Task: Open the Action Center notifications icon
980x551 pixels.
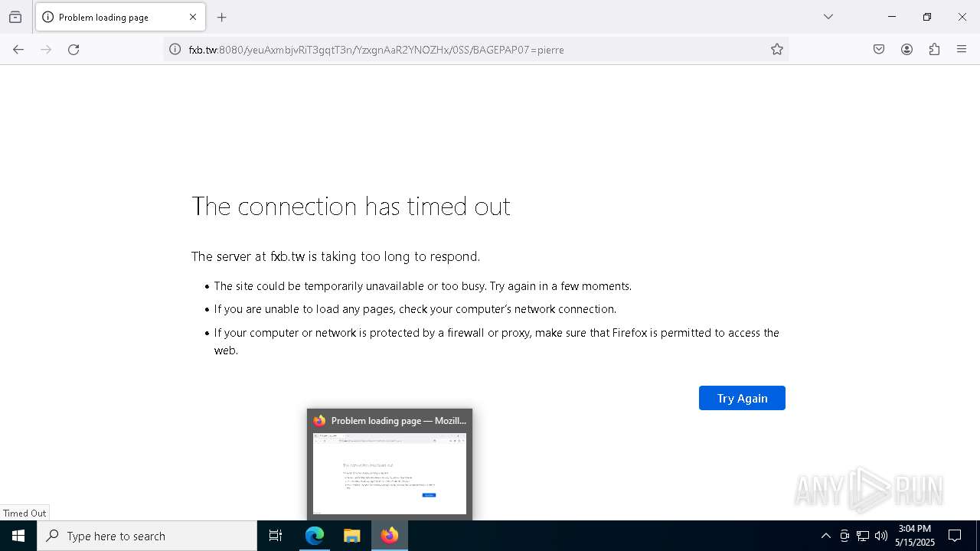Action: 955,536
